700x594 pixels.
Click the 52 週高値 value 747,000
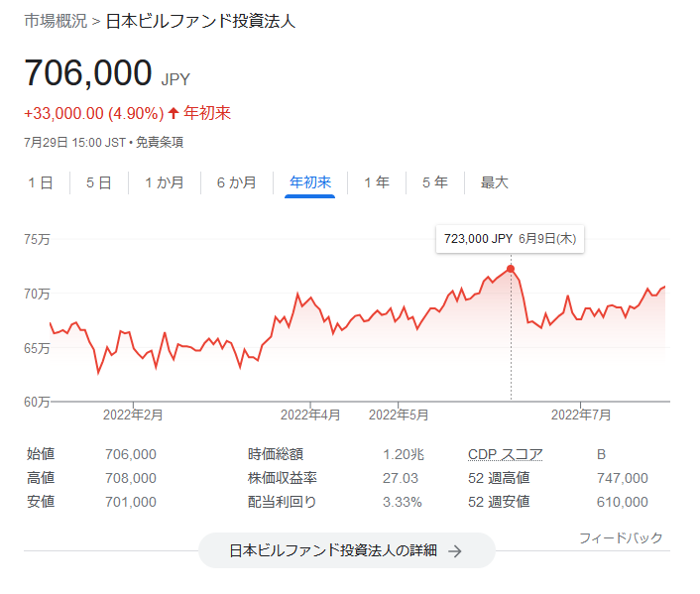[623, 478]
